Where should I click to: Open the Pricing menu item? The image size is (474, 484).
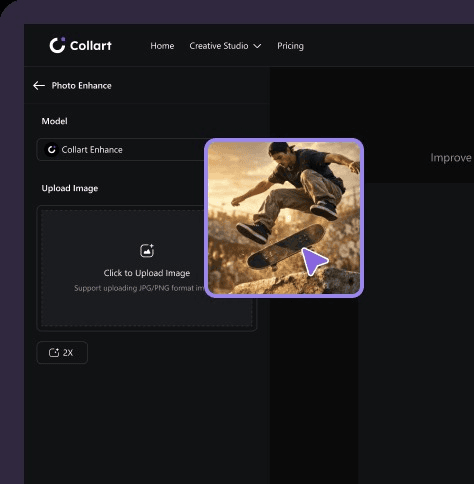pyautogui.click(x=290, y=46)
